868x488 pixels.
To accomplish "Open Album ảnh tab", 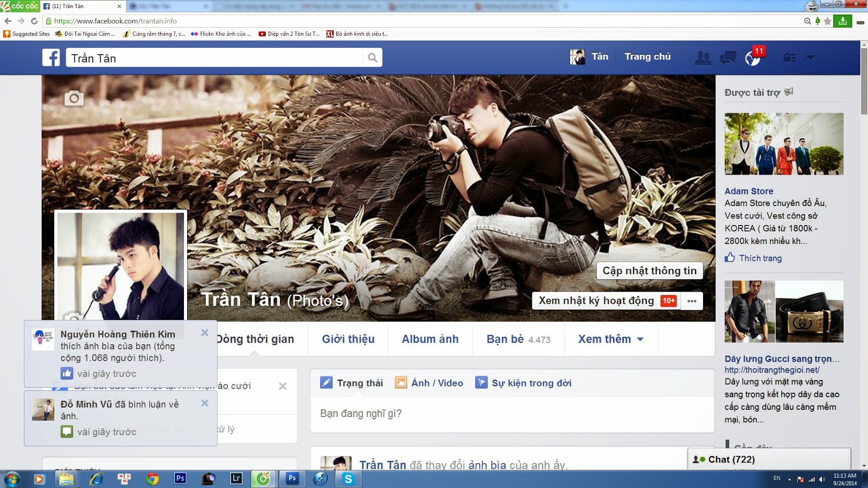I will pyautogui.click(x=430, y=339).
